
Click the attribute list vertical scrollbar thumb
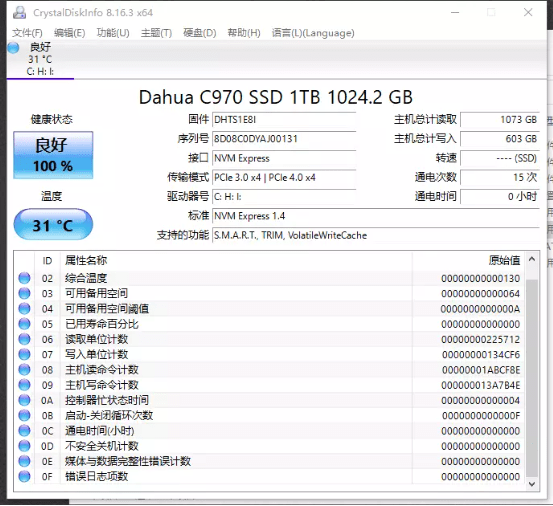tap(532, 378)
